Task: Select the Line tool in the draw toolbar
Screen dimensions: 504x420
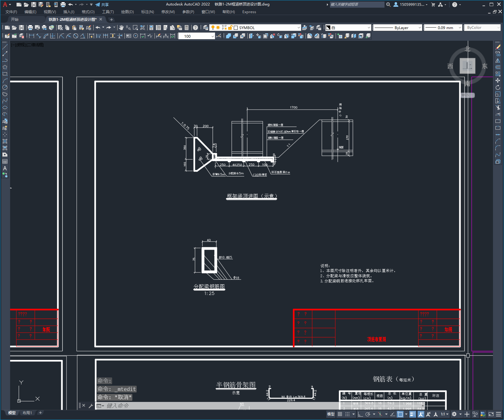Action: [5, 47]
